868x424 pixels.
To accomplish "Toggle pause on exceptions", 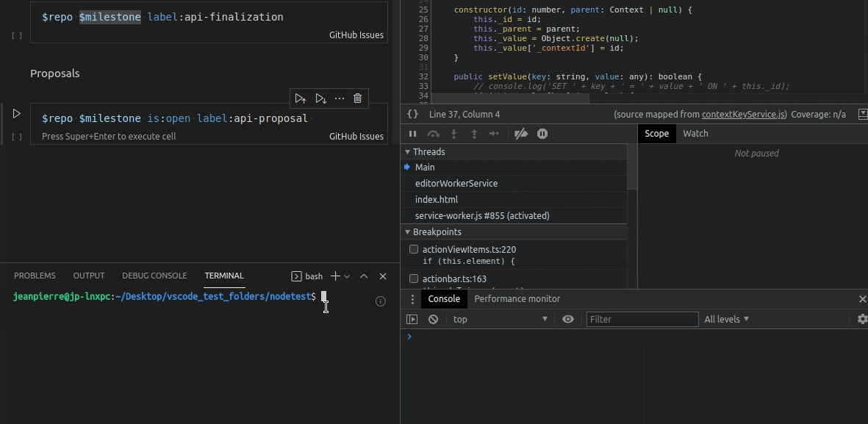I will pos(542,133).
